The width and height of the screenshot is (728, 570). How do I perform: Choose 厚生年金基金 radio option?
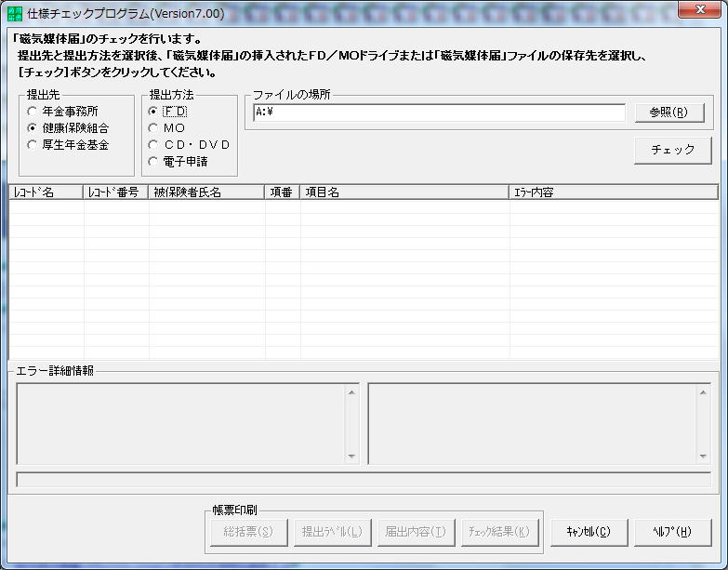pos(68,145)
